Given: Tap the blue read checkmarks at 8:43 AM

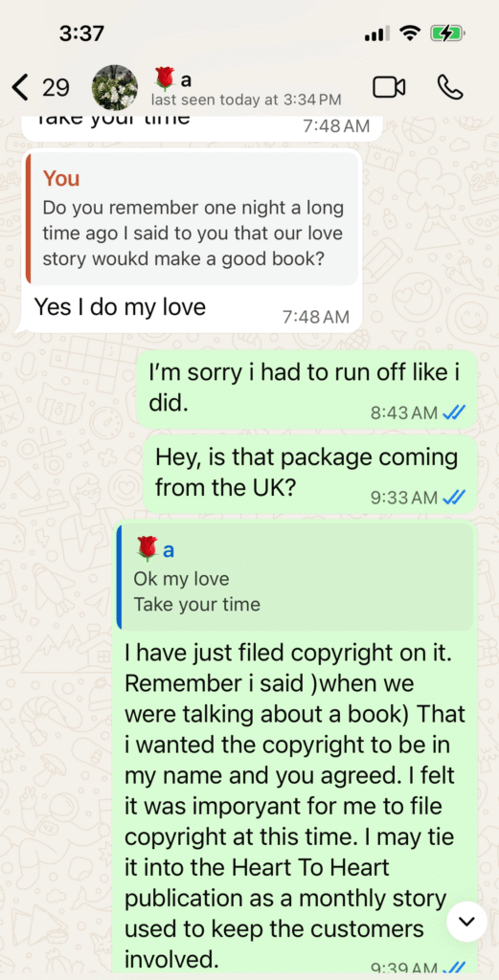Looking at the screenshot, I should click(453, 413).
